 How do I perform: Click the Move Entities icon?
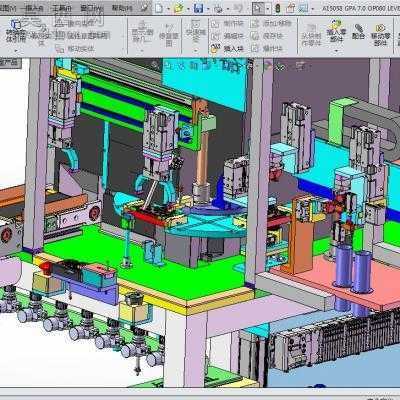pyautogui.click(x=59, y=49)
